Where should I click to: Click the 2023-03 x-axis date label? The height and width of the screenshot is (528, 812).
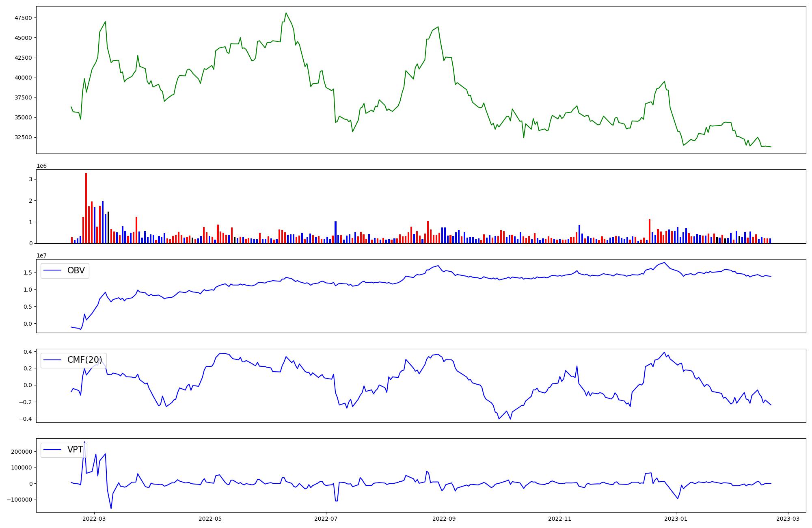788,519
